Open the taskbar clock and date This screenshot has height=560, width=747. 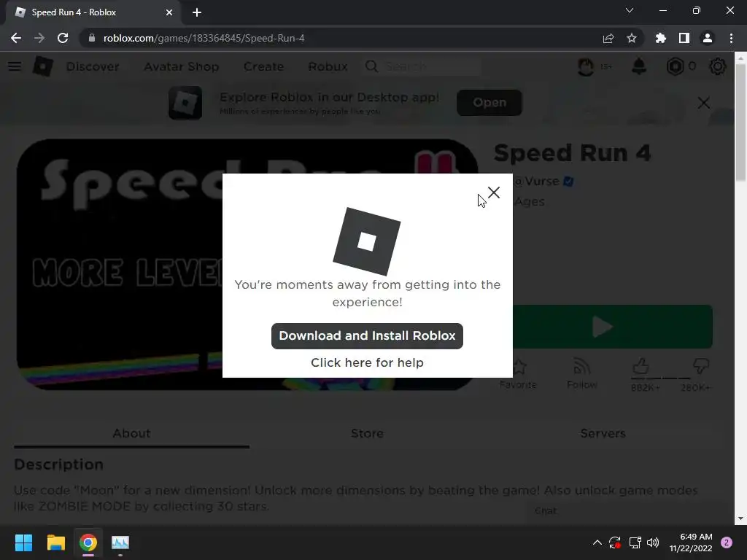[690, 542]
